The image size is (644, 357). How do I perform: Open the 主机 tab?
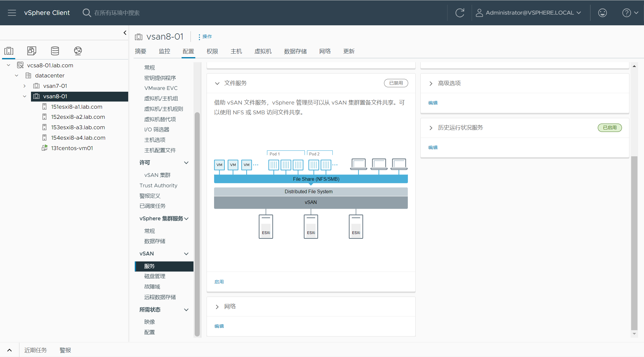click(236, 51)
